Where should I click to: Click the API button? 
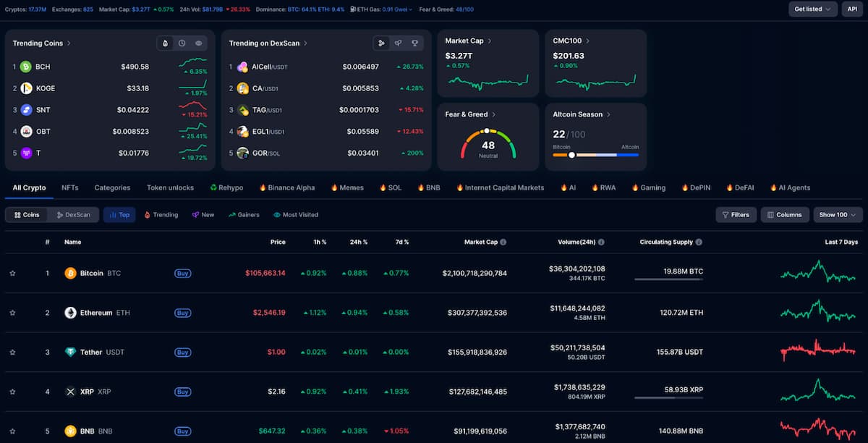852,9
